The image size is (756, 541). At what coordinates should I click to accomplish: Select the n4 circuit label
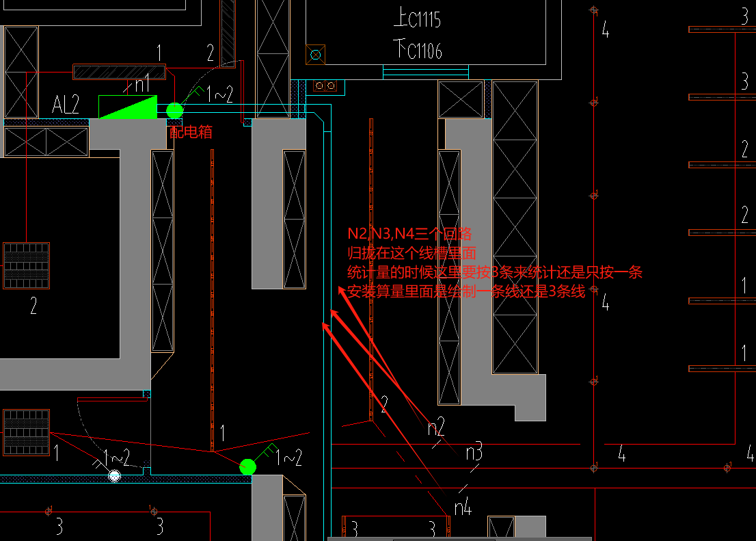(x=463, y=507)
